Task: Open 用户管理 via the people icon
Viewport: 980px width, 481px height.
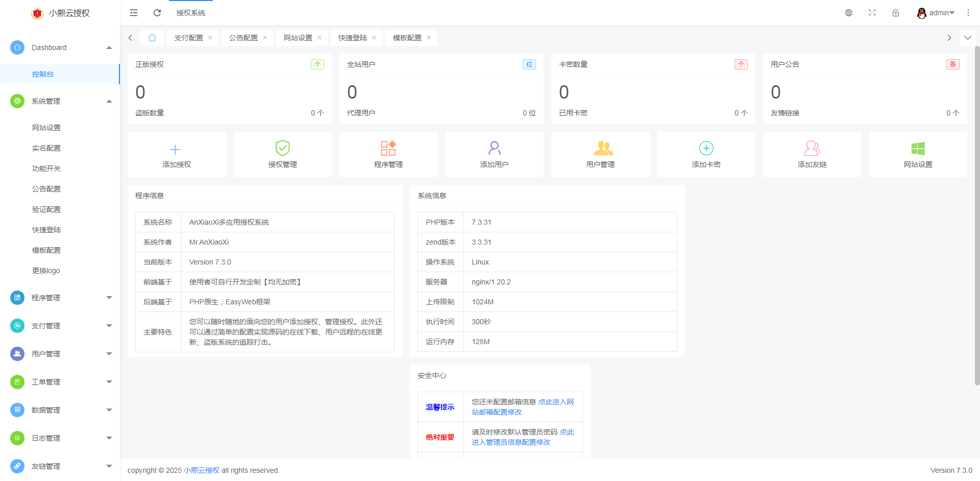Action: [600, 154]
